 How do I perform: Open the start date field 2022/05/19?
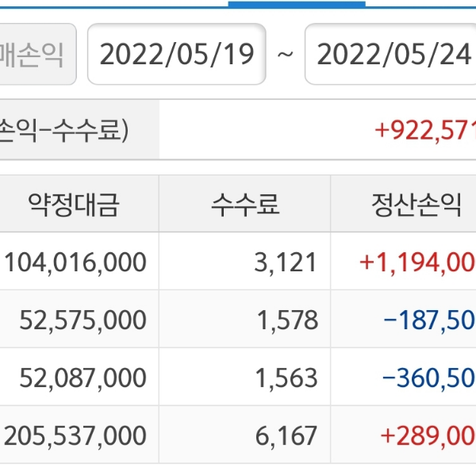[x=176, y=55]
